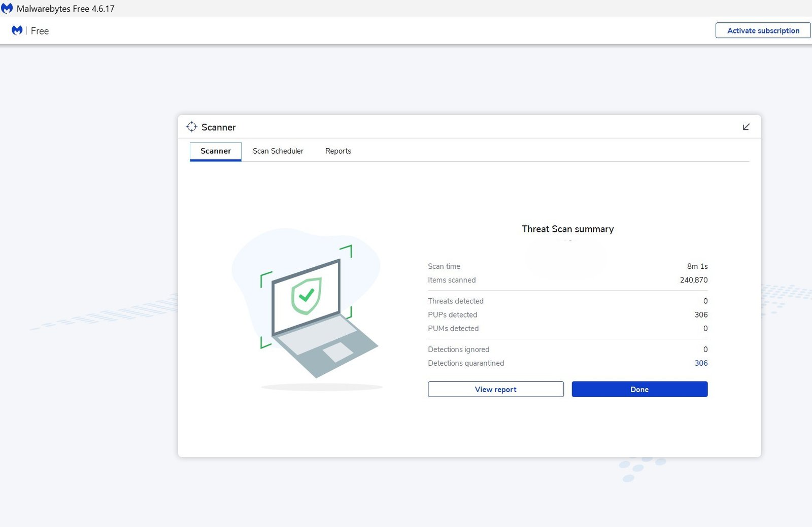812x527 pixels.
Task: Click the Items scanned label
Action: [x=452, y=280]
